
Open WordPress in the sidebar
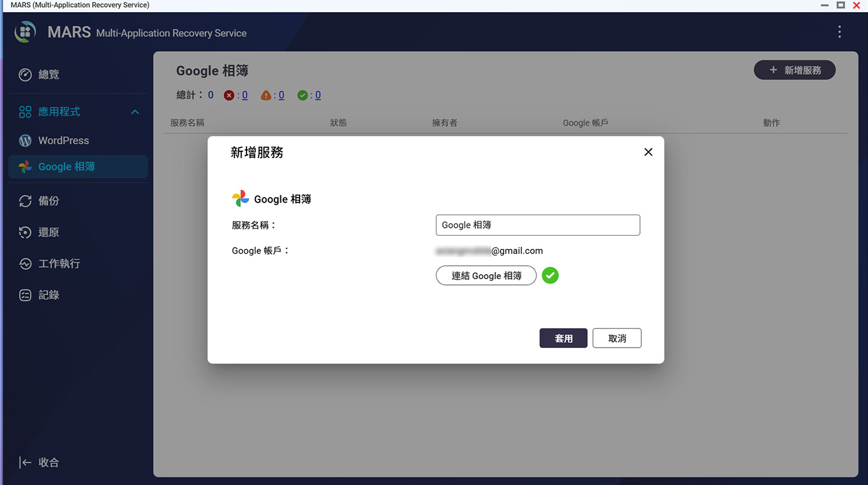(78, 140)
